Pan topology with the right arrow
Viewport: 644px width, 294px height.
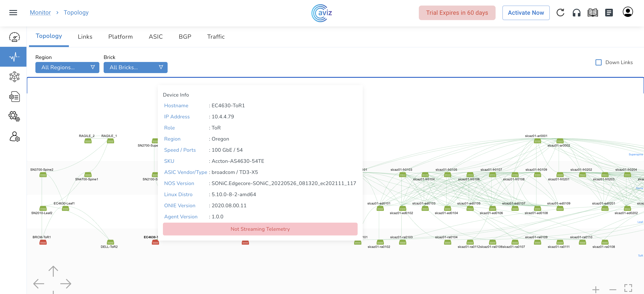[66, 284]
